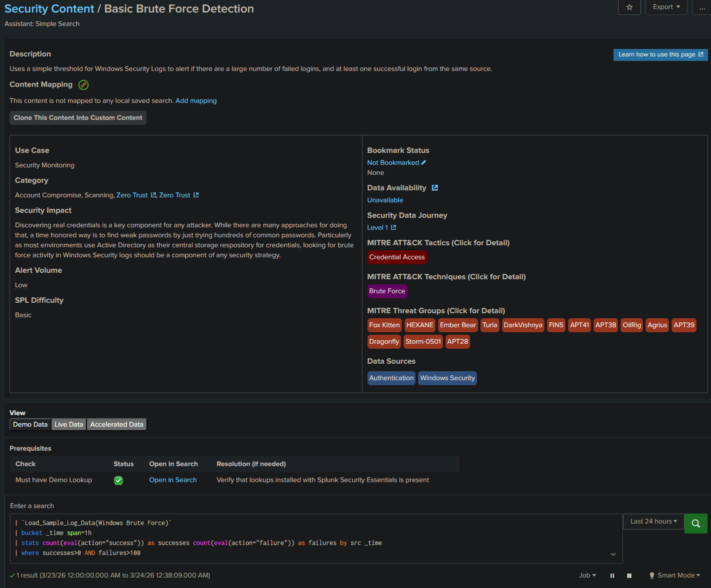Viewport: 711px width, 588px height.
Task: Click the green check status for Demo Lookup
Action: coord(118,481)
